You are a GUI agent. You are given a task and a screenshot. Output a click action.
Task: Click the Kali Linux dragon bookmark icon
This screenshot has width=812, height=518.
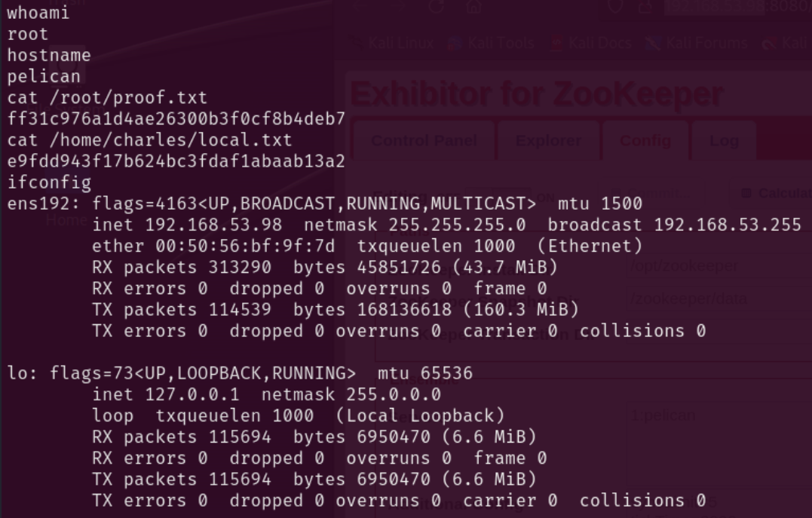pos(356,43)
